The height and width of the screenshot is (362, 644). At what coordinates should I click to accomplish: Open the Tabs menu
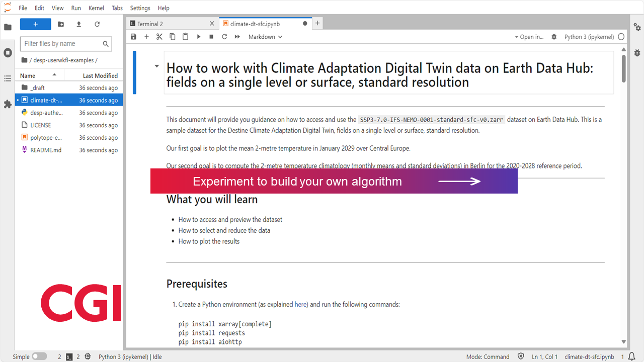pyautogui.click(x=117, y=8)
